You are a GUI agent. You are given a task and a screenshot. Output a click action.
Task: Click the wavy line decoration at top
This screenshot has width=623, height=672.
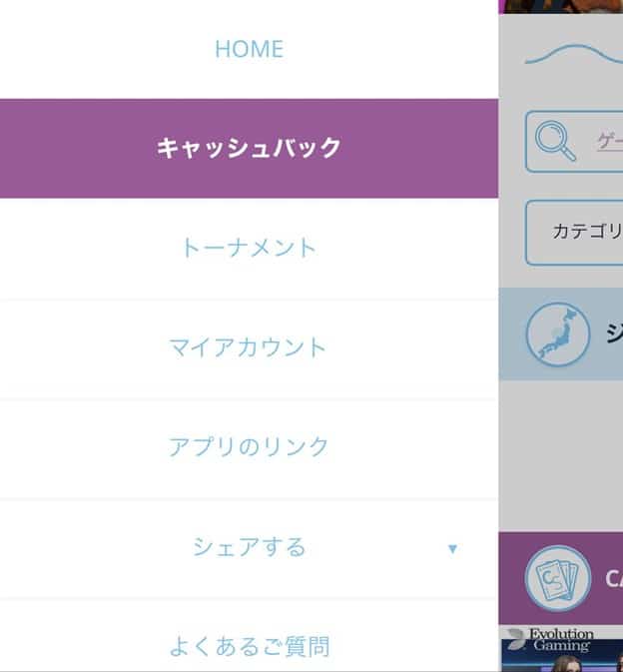click(x=573, y=55)
